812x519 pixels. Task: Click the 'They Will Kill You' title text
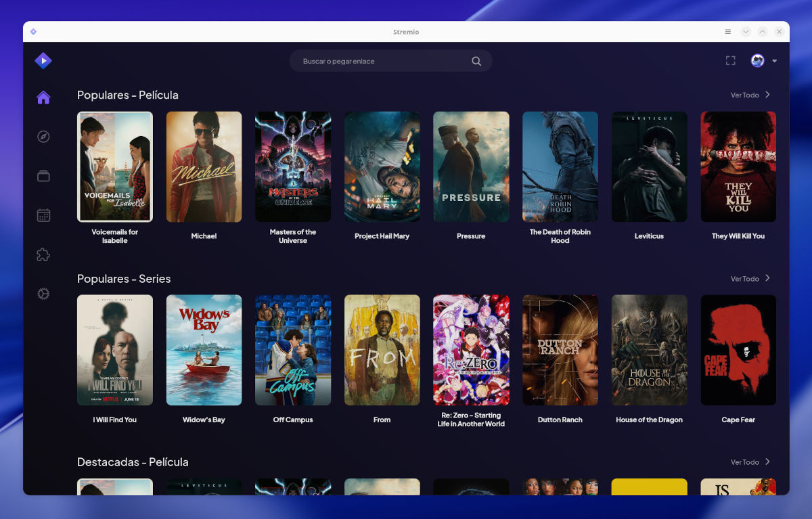point(738,236)
